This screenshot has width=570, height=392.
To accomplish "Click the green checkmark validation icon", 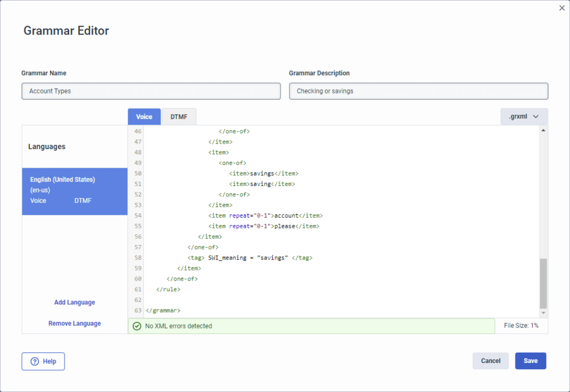I will tap(137, 326).
